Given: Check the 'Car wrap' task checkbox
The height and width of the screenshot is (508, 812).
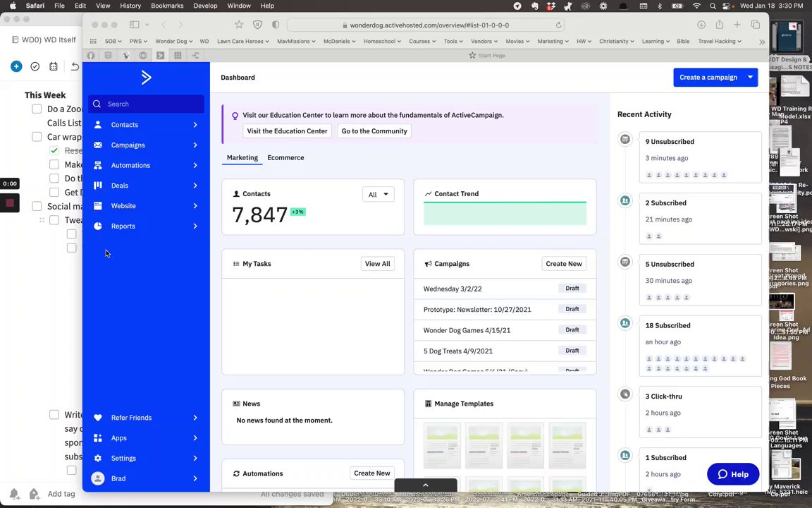Looking at the screenshot, I should pyautogui.click(x=37, y=137).
